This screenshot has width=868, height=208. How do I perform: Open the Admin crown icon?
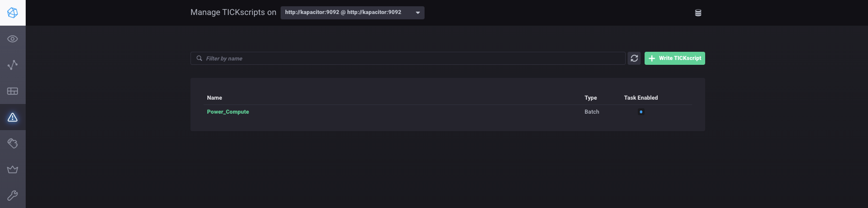pyautogui.click(x=13, y=169)
